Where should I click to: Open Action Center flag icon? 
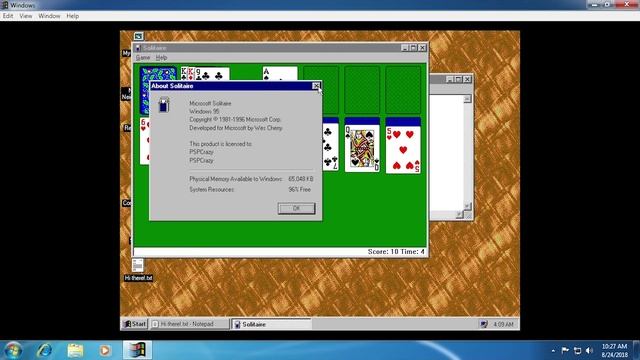tap(565, 350)
